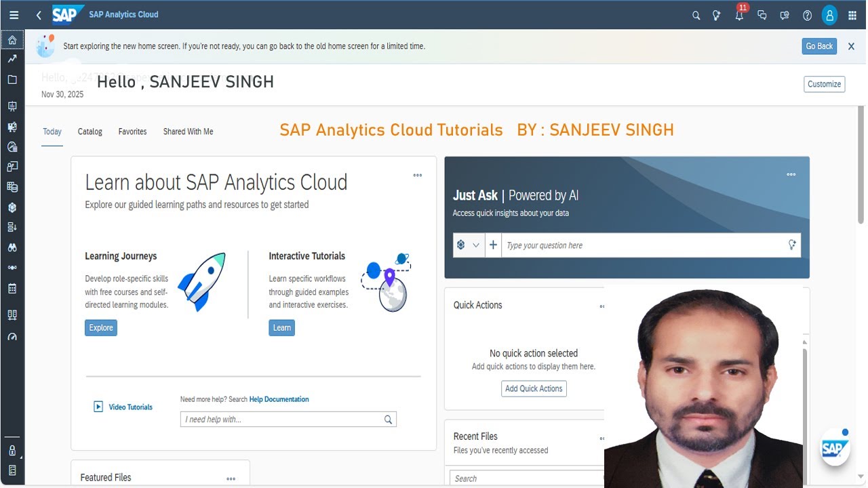Click the Add Quick Actions button
This screenshot has width=868, height=488.
(x=534, y=388)
